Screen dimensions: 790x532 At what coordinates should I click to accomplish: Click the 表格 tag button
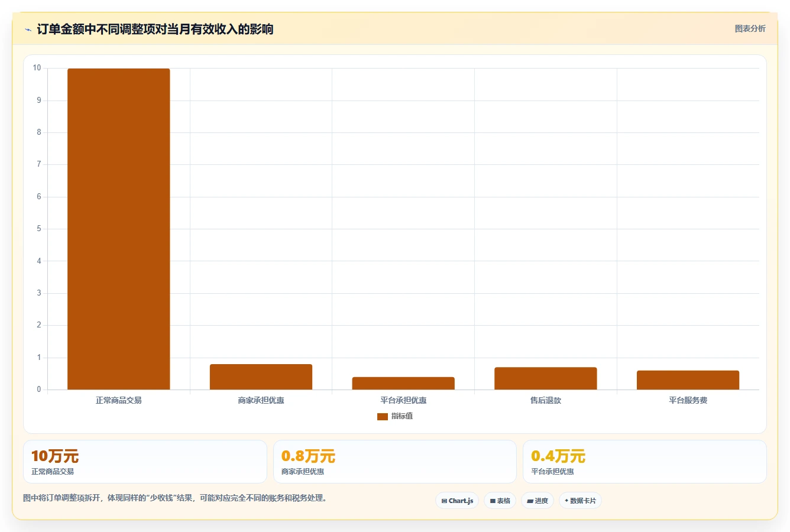pos(500,501)
